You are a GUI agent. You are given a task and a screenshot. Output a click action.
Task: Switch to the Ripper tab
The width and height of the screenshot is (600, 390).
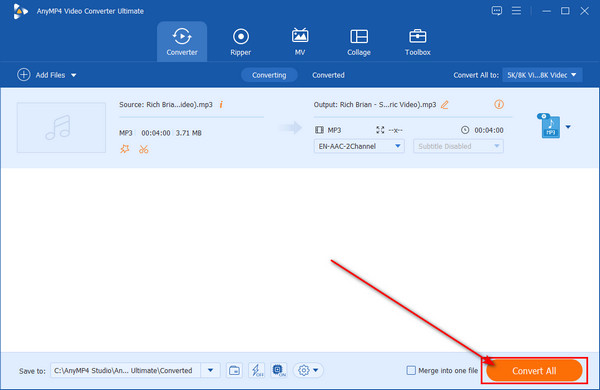[241, 41]
